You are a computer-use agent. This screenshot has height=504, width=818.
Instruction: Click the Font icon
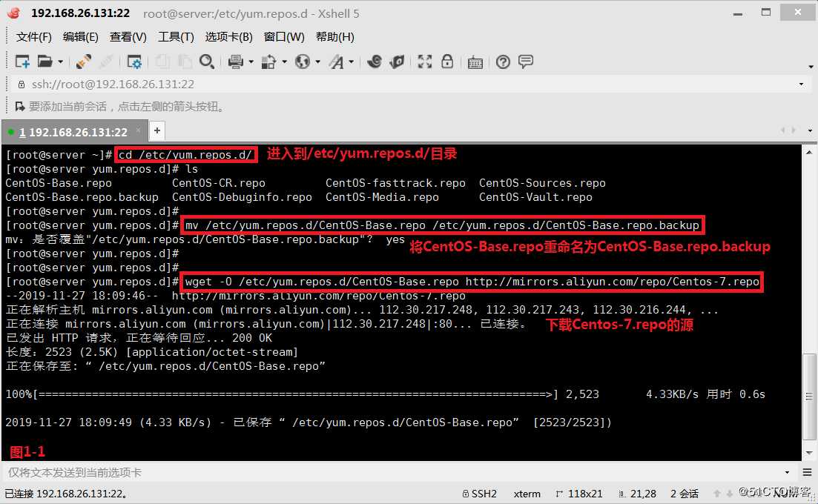(x=337, y=62)
